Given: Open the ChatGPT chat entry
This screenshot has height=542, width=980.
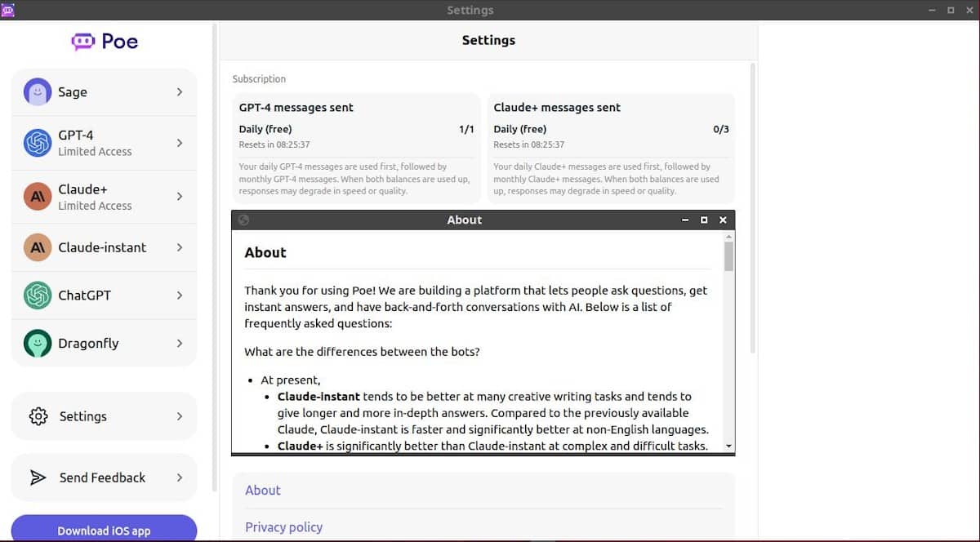Looking at the screenshot, I should coord(84,295).
